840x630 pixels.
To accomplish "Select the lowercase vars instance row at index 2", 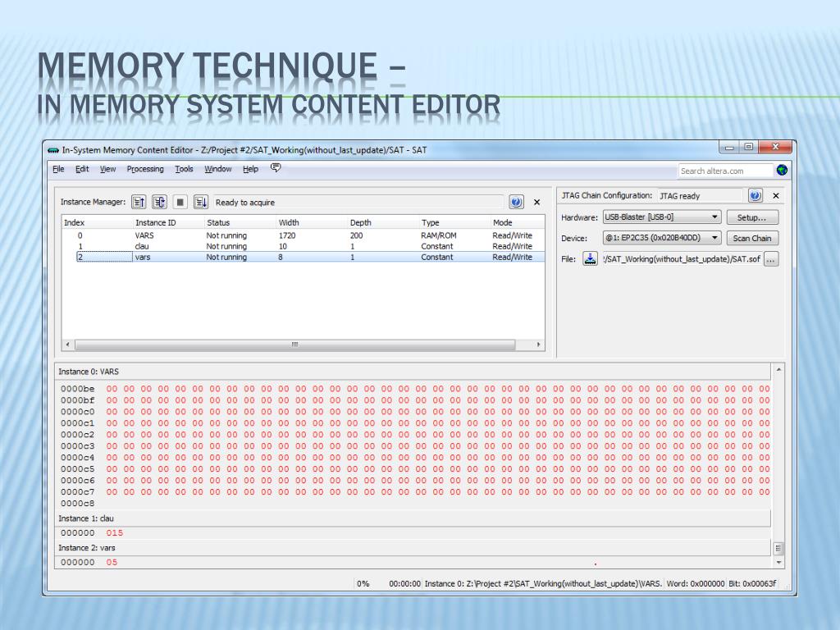I will coord(304,257).
